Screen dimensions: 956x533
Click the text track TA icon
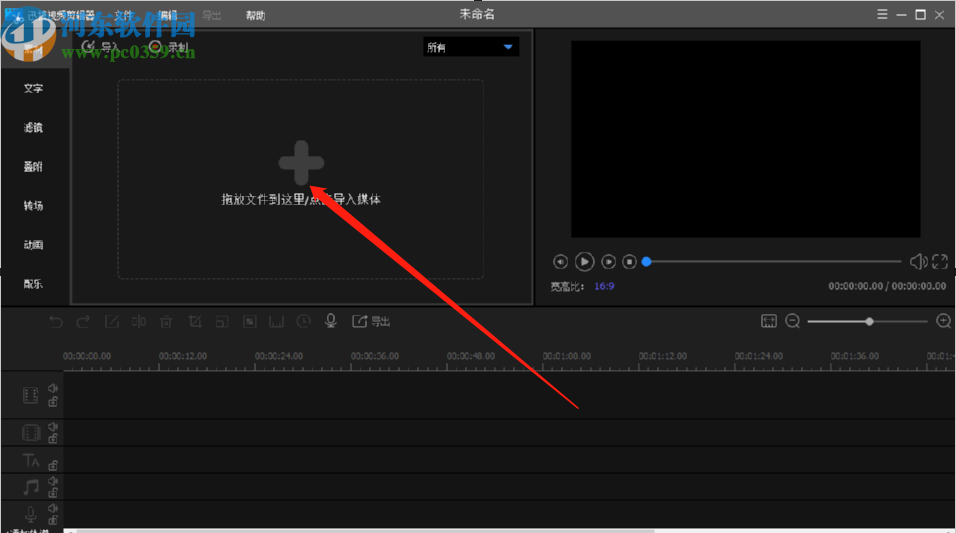point(30,461)
